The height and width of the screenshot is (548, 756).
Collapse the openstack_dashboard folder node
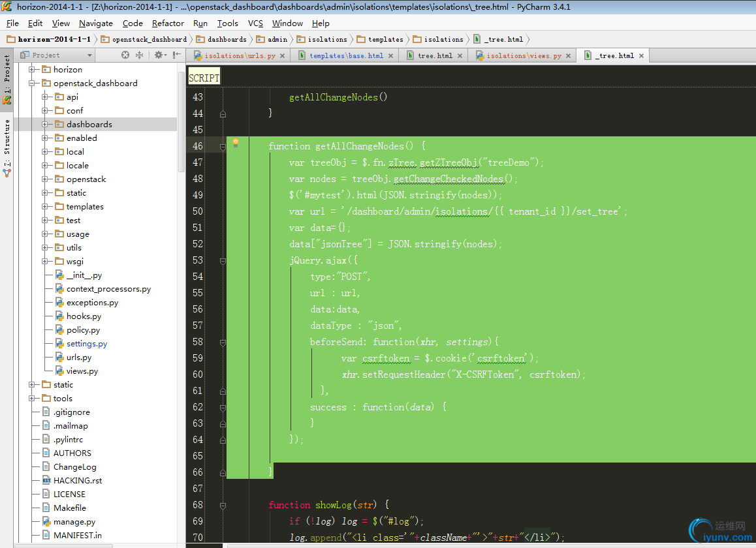click(x=32, y=83)
